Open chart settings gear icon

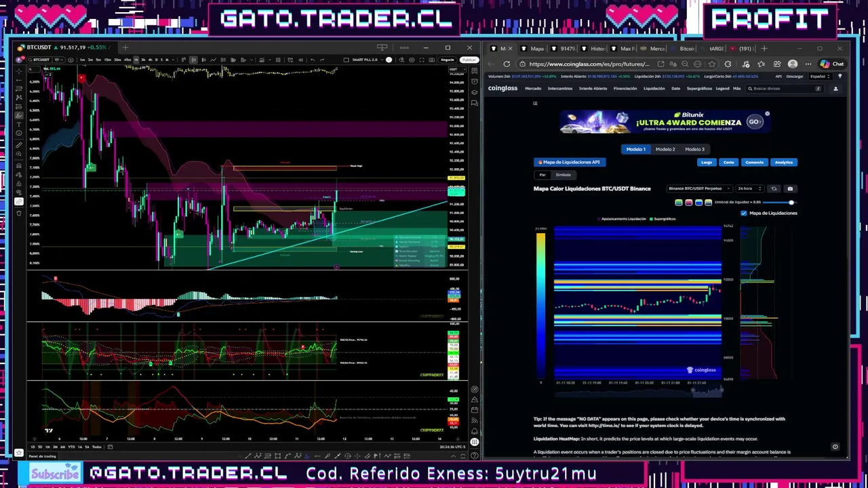coord(412,60)
